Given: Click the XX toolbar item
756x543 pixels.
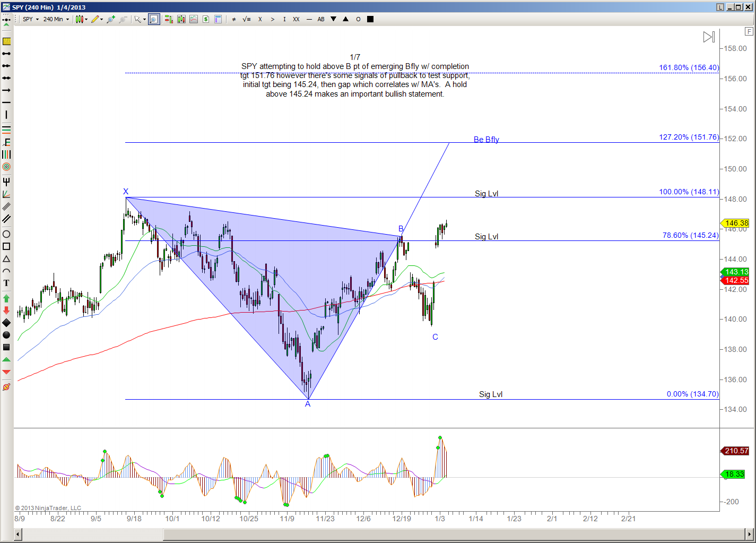Looking at the screenshot, I should [296, 19].
